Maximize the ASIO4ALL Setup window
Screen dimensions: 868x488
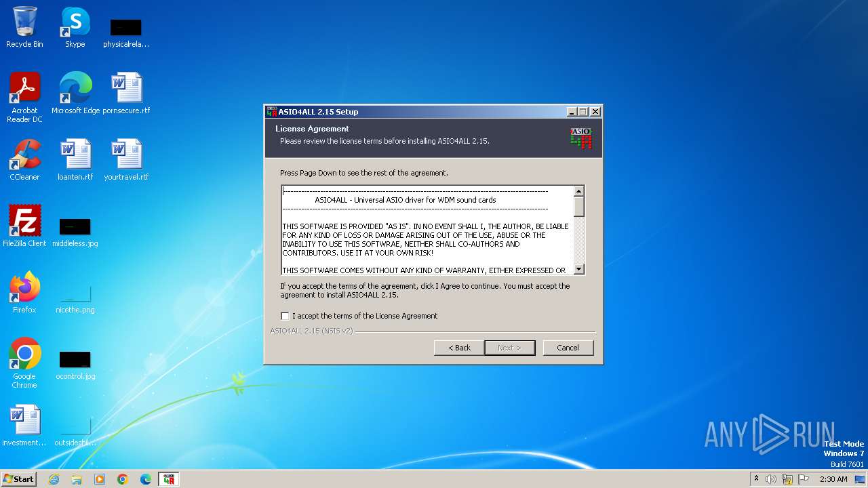pos(583,112)
